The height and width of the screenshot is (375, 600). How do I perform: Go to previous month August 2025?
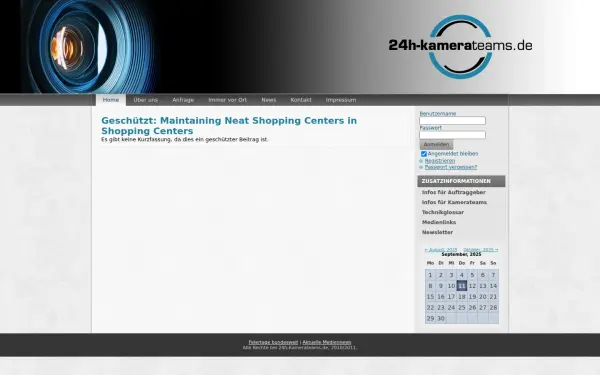pos(441,250)
